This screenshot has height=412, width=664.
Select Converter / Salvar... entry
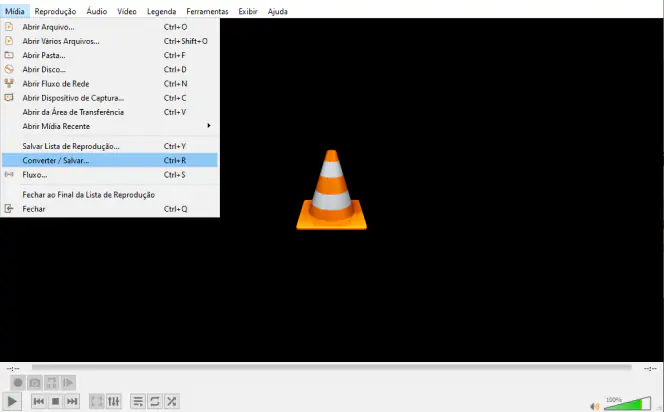click(x=110, y=160)
